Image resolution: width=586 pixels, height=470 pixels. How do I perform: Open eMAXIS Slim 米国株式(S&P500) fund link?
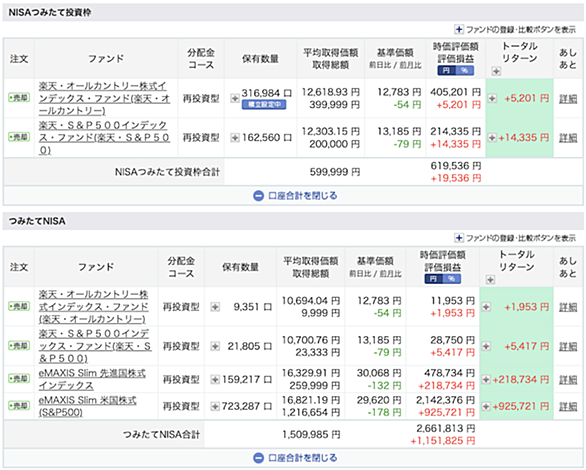coord(87,406)
